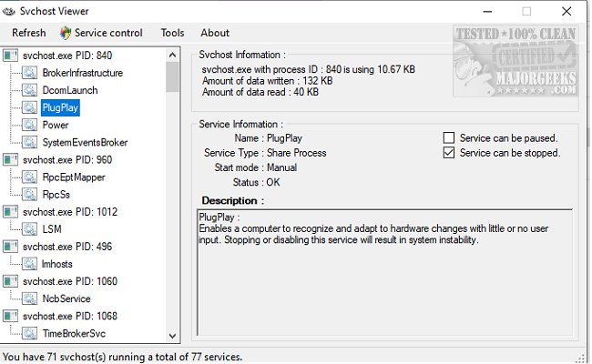Click the DcomLaunch service icon
This screenshot has width=592, height=364.
pos(30,90)
